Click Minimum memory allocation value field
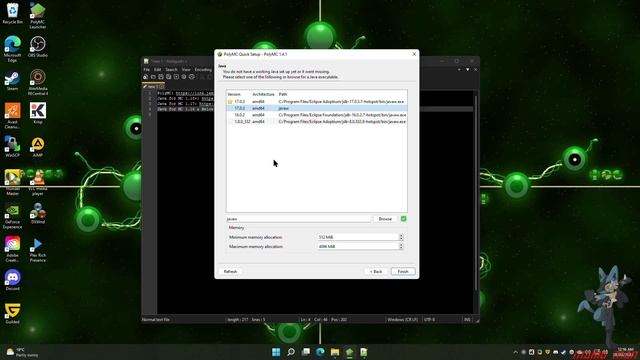Viewport: 640px width, 360px height. (358, 237)
